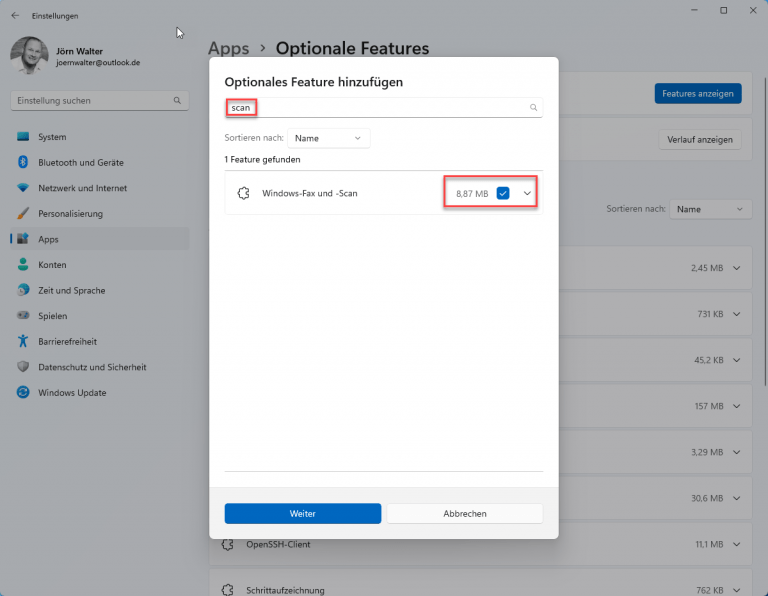Viewport: 768px width, 596px height.
Task: Open Zeit und Sprache icon
Action: [23, 290]
